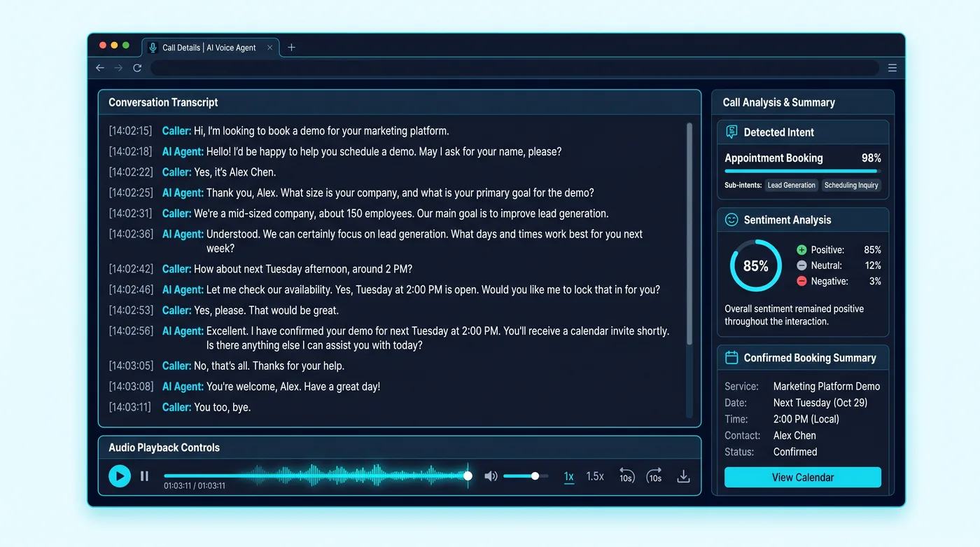Click the "Marketing Platform Demo" service value
Viewport: 980px width, 547px height.
[827, 386]
